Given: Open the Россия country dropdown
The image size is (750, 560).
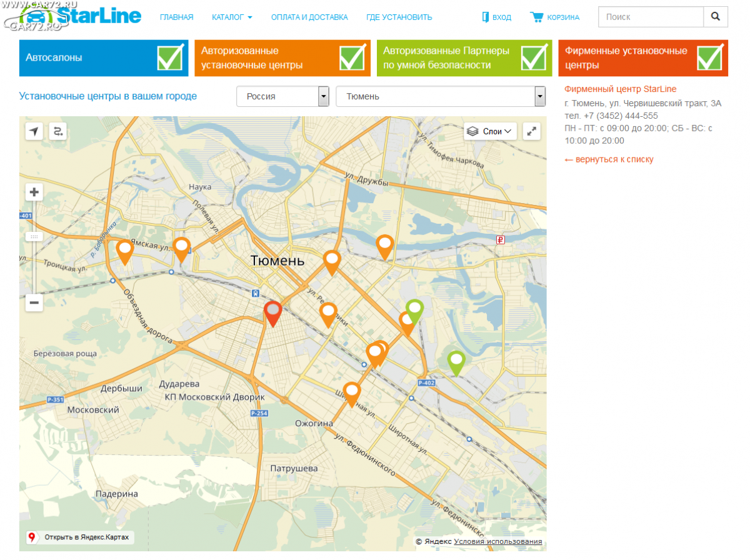Looking at the screenshot, I should coord(283,96).
